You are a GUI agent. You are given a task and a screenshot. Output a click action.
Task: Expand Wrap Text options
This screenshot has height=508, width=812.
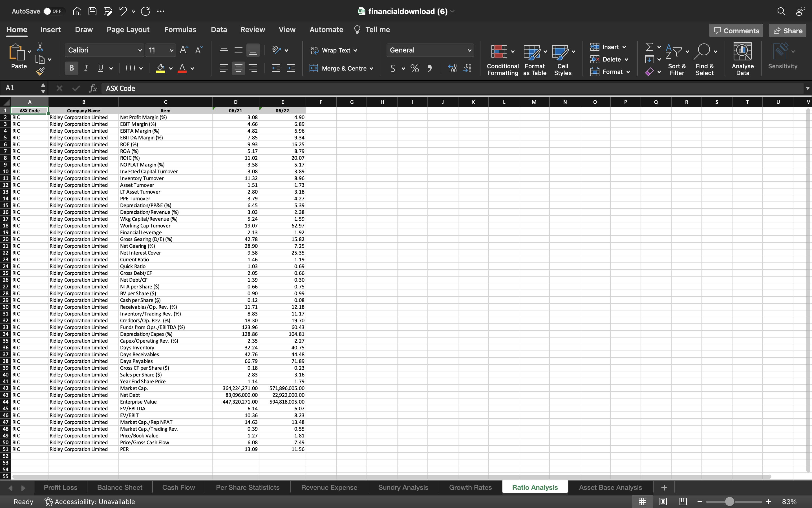coord(355,51)
